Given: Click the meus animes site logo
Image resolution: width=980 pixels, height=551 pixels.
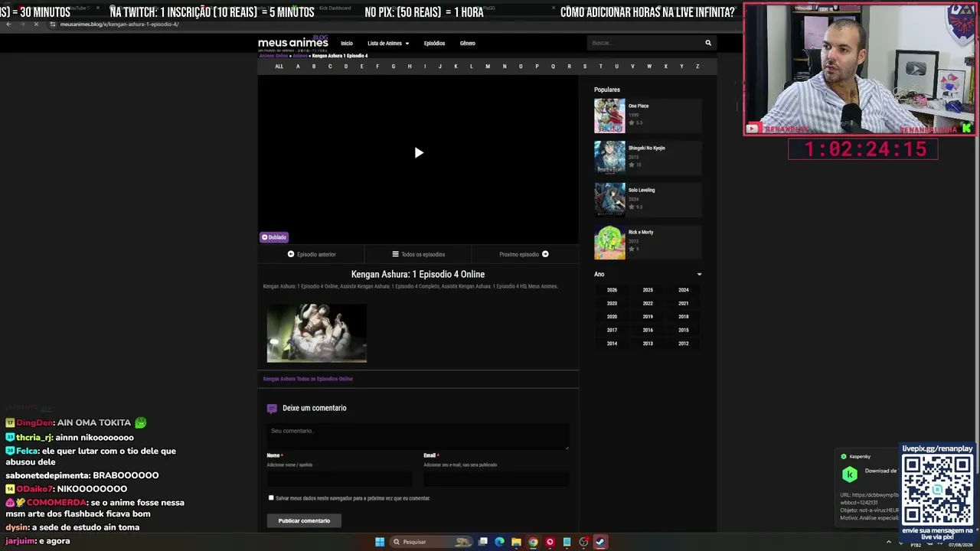Looking at the screenshot, I should 293,43.
